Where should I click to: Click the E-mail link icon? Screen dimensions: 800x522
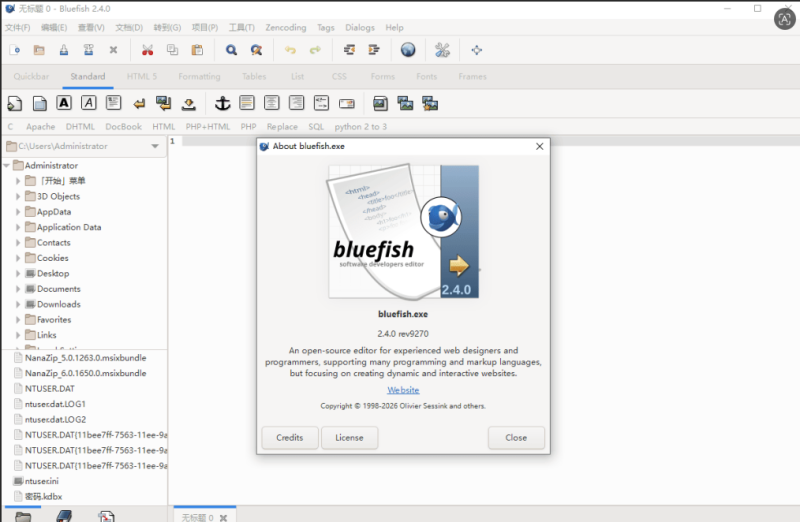click(346, 104)
